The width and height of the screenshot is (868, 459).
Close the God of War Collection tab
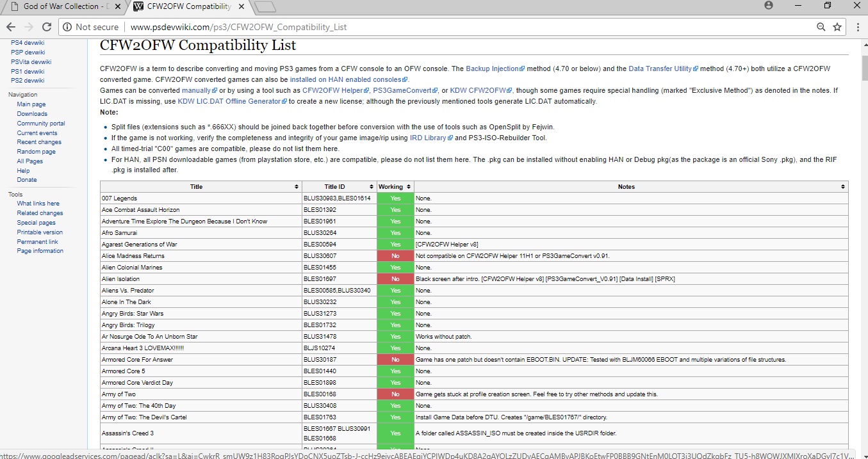117,6
